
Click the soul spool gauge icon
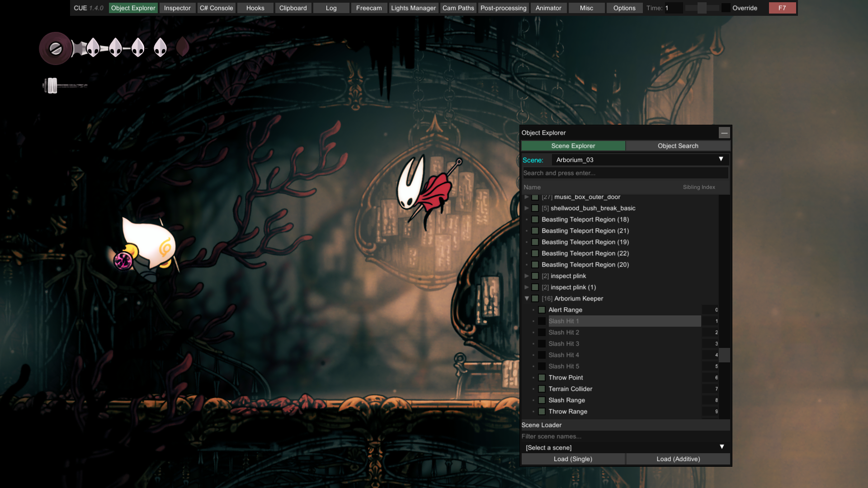[x=56, y=48]
